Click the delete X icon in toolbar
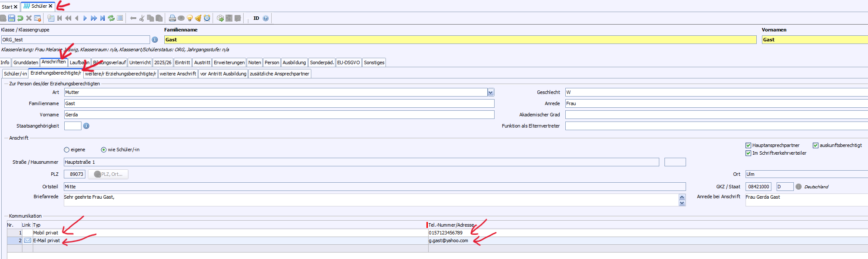 [29, 18]
